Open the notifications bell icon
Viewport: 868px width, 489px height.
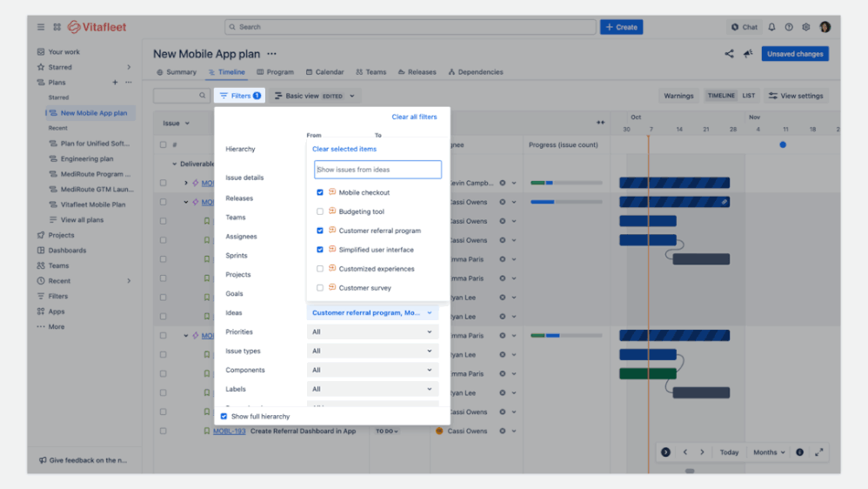pyautogui.click(x=771, y=27)
